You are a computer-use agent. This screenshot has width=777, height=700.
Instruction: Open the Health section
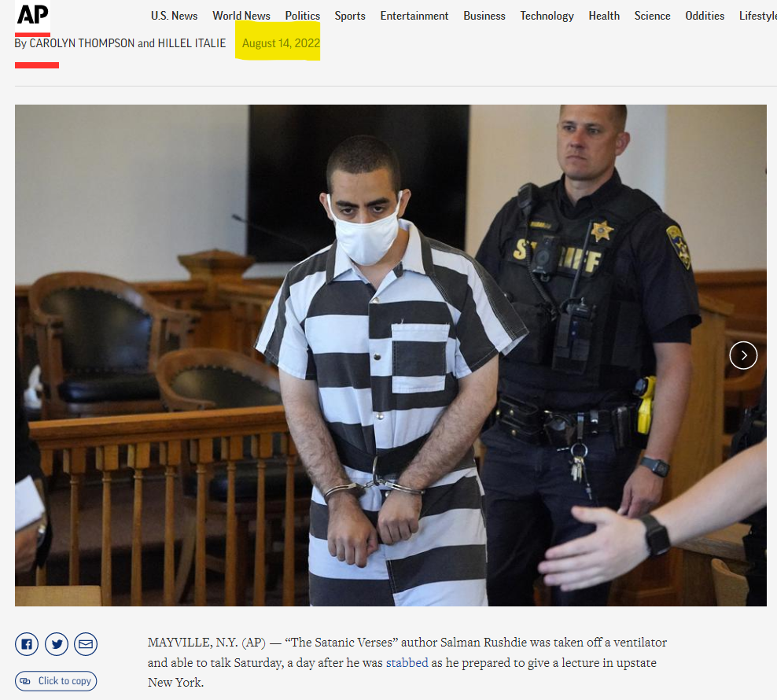pos(604,16)
